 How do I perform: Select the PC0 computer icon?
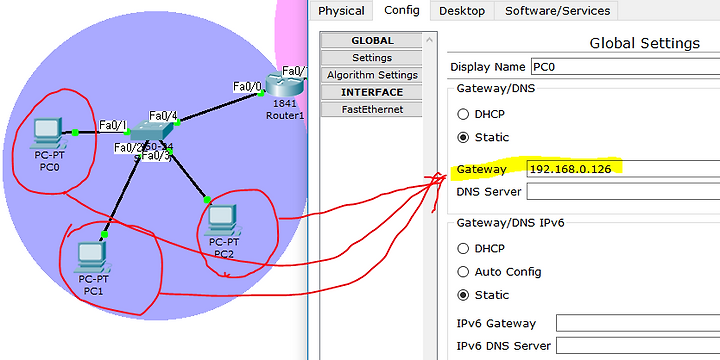pos(48,132)
